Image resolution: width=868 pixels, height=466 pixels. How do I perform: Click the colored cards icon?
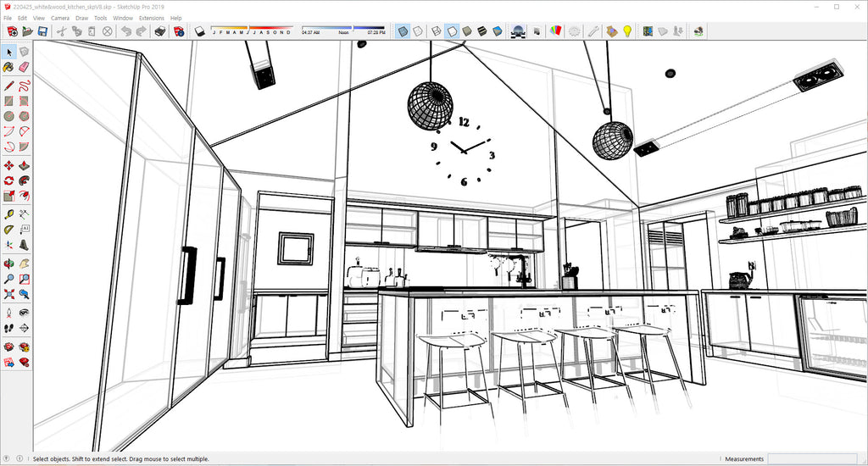(556, 31)
